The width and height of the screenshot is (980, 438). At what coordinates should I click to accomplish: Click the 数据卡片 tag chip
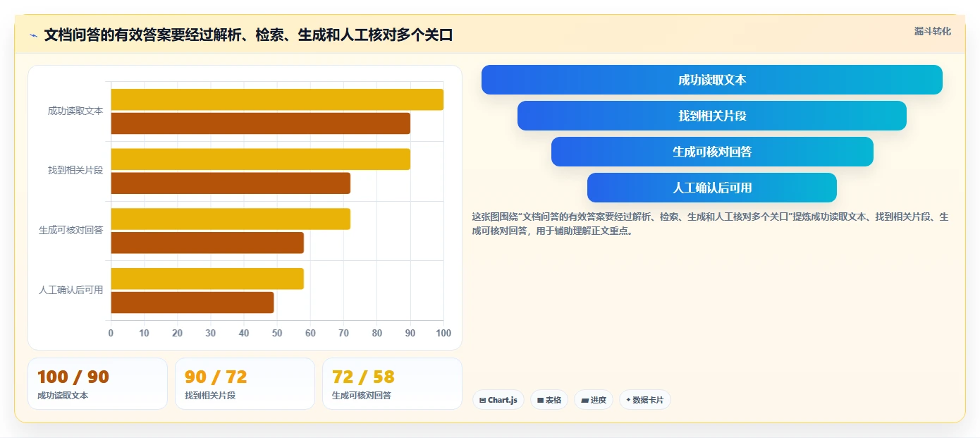[645, 400]
